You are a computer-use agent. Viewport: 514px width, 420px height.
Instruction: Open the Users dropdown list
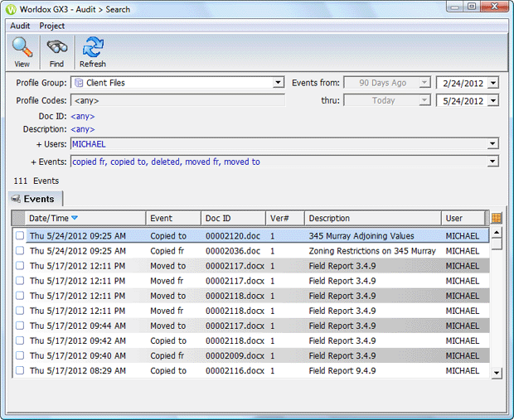click(x=493, y=144)
